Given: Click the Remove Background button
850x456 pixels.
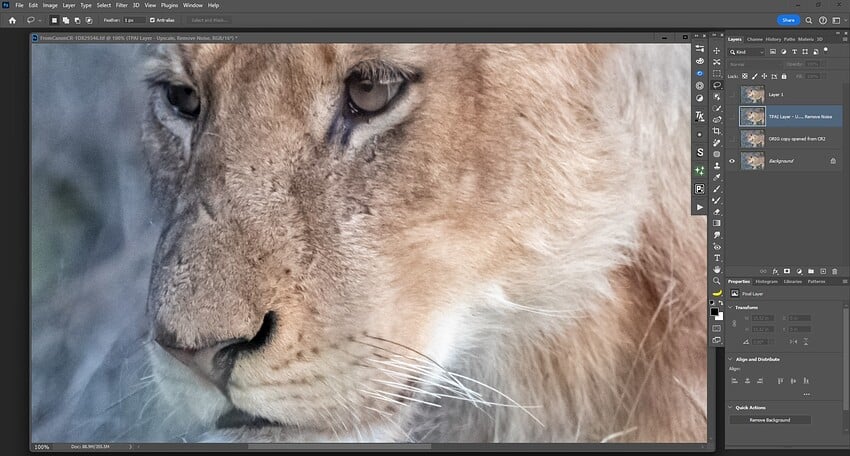Looking at the screenshot, I should (770, 420).
